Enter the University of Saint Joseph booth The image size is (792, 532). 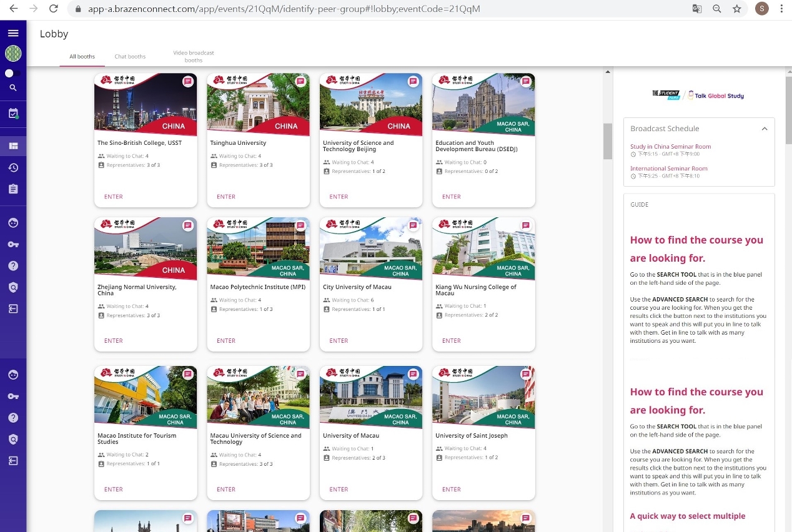click(x=451, y=490)
